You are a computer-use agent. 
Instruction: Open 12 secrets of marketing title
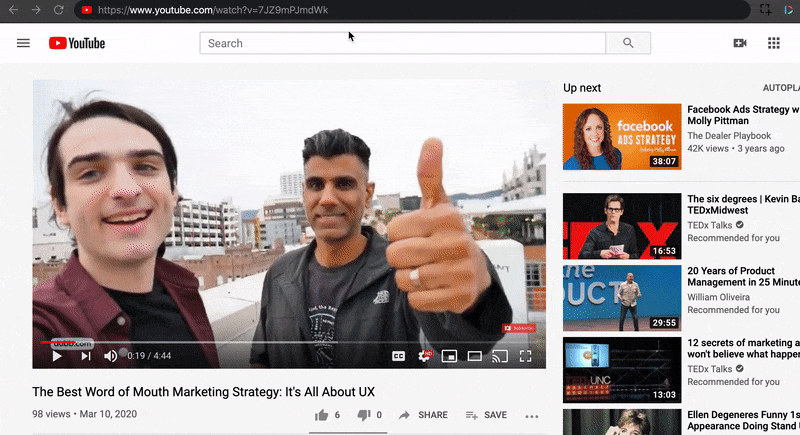(x=743, y=348)
